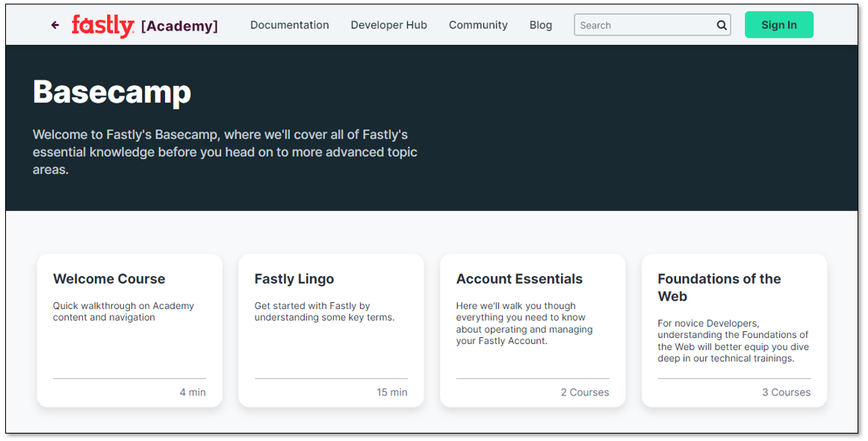
Task: Click the 'Welcome to Fastly's Basecamp' intro paragraph
Action: (225, 152)
